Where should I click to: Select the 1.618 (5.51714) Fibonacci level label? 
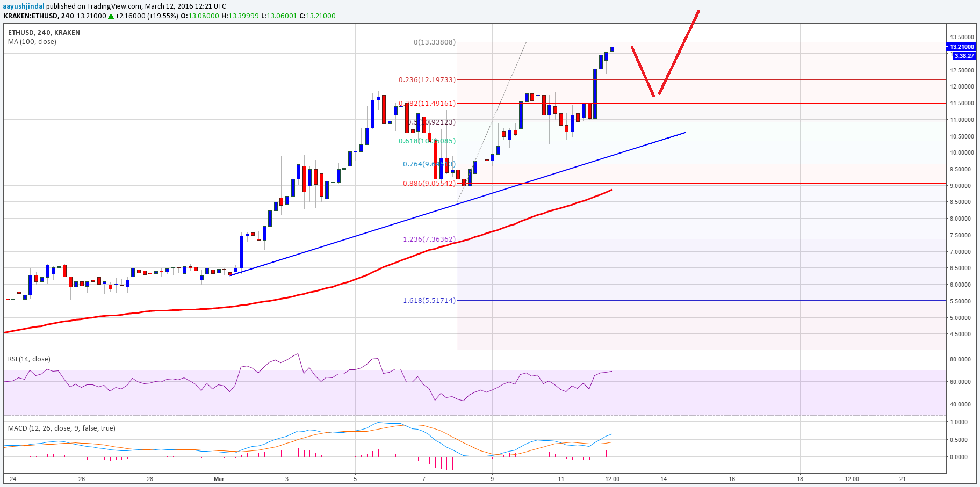(x=429, y=301)
